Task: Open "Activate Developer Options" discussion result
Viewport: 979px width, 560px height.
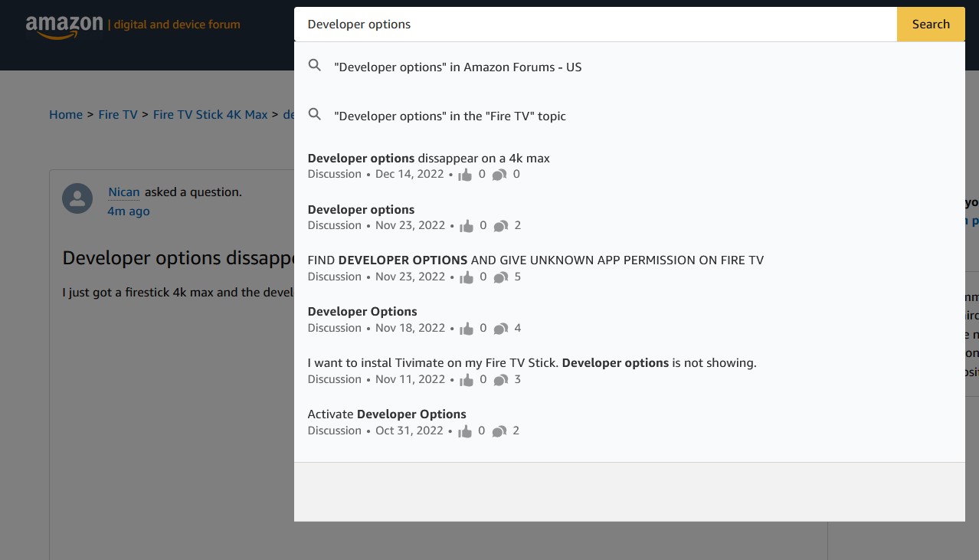Action: (386, 414)
